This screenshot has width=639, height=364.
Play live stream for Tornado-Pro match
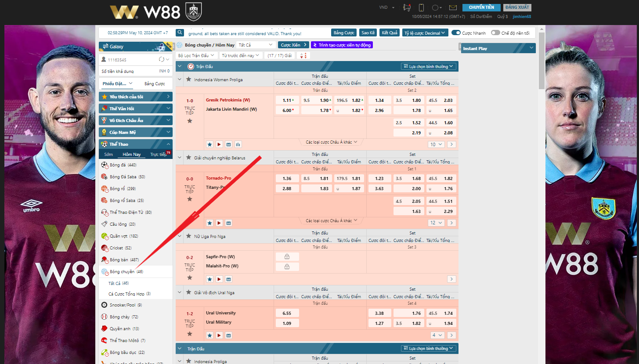219,223
